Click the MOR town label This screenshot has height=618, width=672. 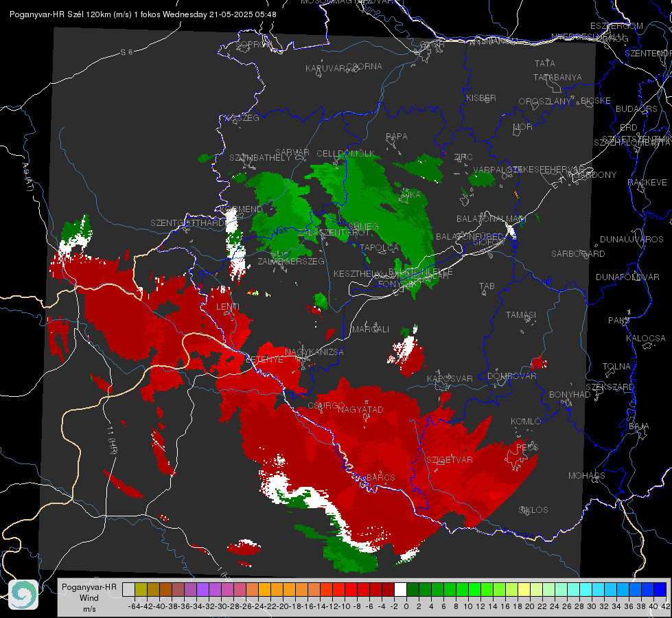[x=523, y=126]
